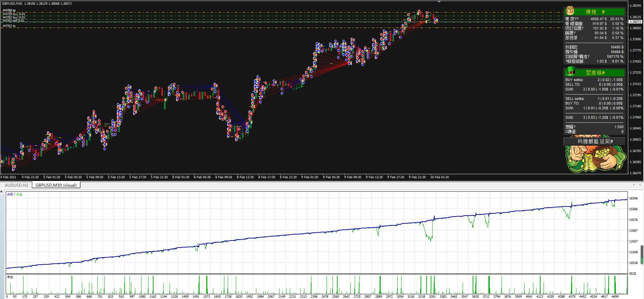Screen dimensions: 644x299
Task: Click the green leprechaun hat icon
Action: (x=571, y=72)
